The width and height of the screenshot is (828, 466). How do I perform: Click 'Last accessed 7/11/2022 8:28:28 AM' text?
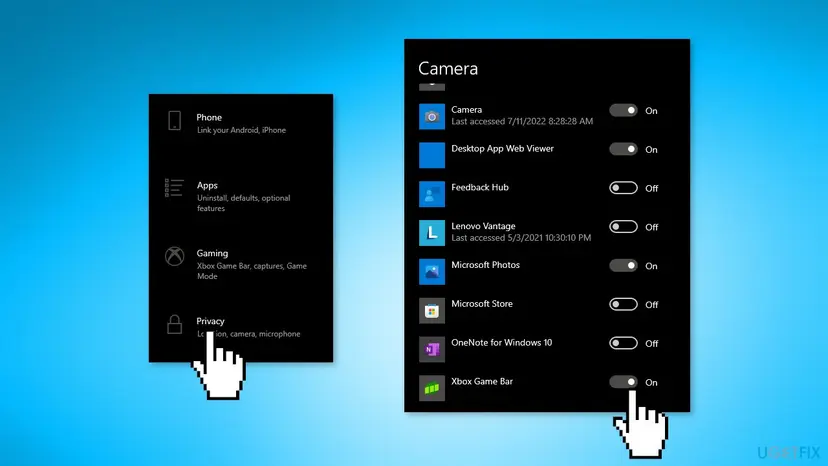pos(522,122)
